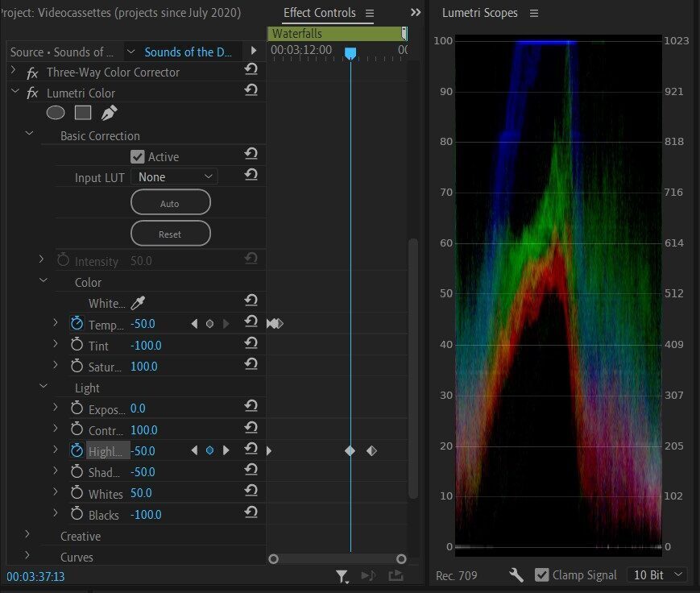The height and width of the screenshot is (593, 700).
Task: Collapse the Light section
Action: click(x=43, y=386)
